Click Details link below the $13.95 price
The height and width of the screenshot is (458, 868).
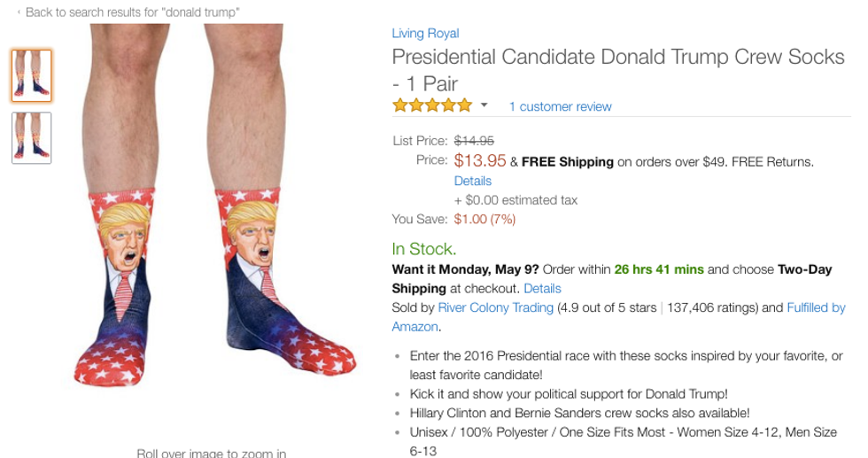(472, 181)
